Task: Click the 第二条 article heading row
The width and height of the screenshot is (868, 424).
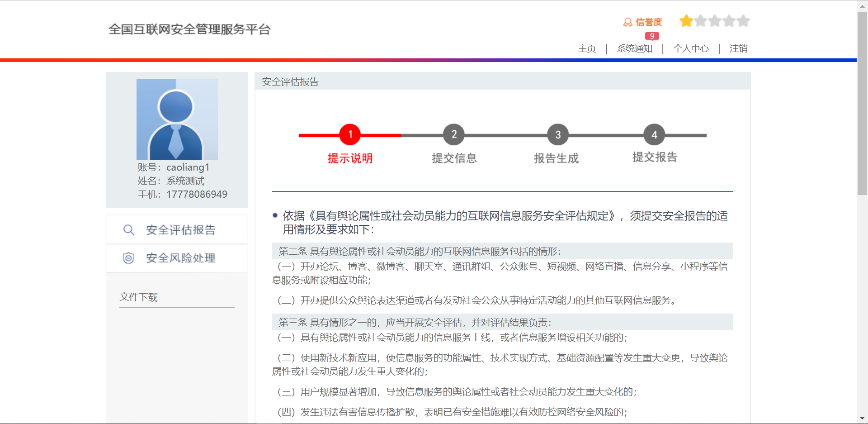Action: pyautogui.click(x=502, y=251)
